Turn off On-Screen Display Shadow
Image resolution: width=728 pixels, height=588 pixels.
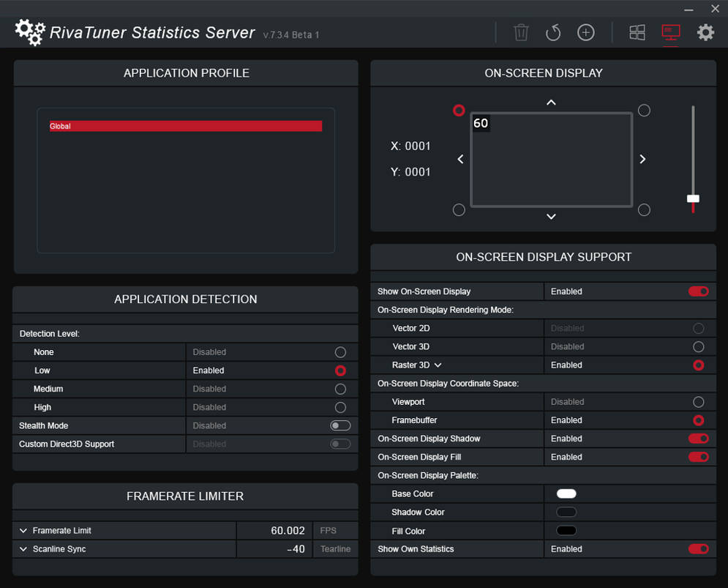698,438
